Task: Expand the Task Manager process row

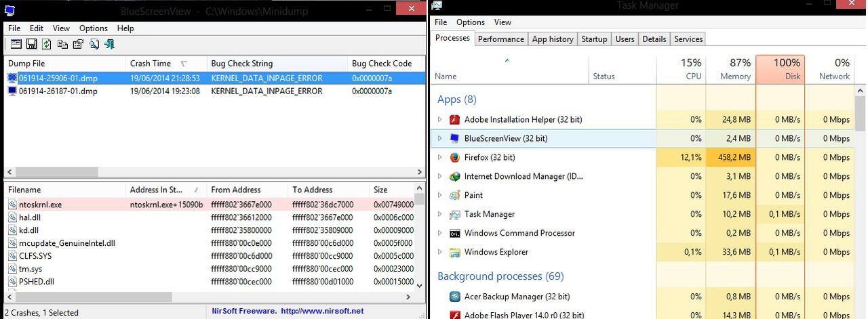Action: (439, 215)
